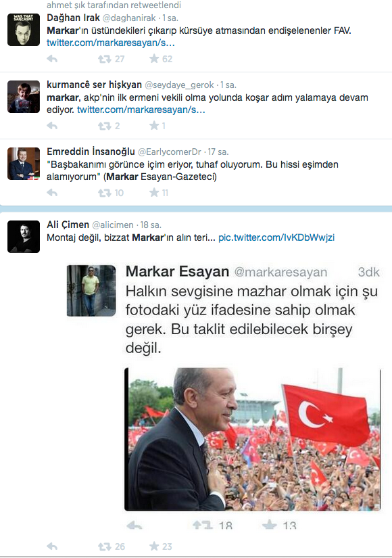This screenshot has height=558, width=392.
Task: Reply to kurmancê ser hişkyan's tweet
Action: pos(52,126)
